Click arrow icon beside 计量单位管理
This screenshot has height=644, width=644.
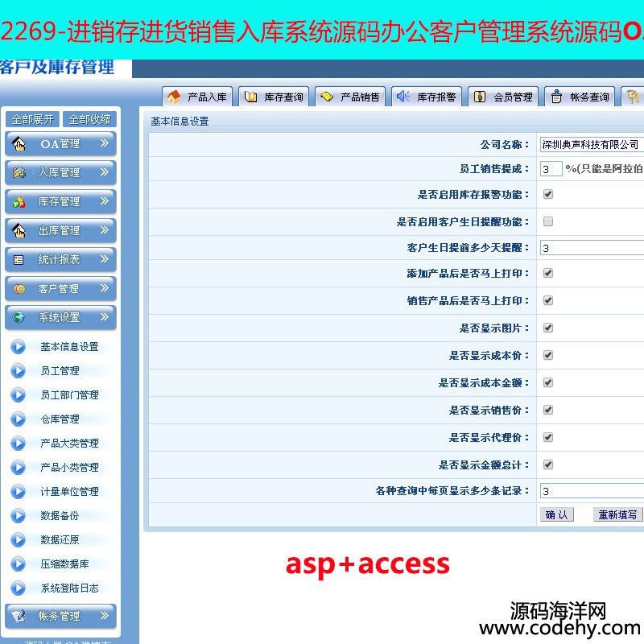(18, 492)
